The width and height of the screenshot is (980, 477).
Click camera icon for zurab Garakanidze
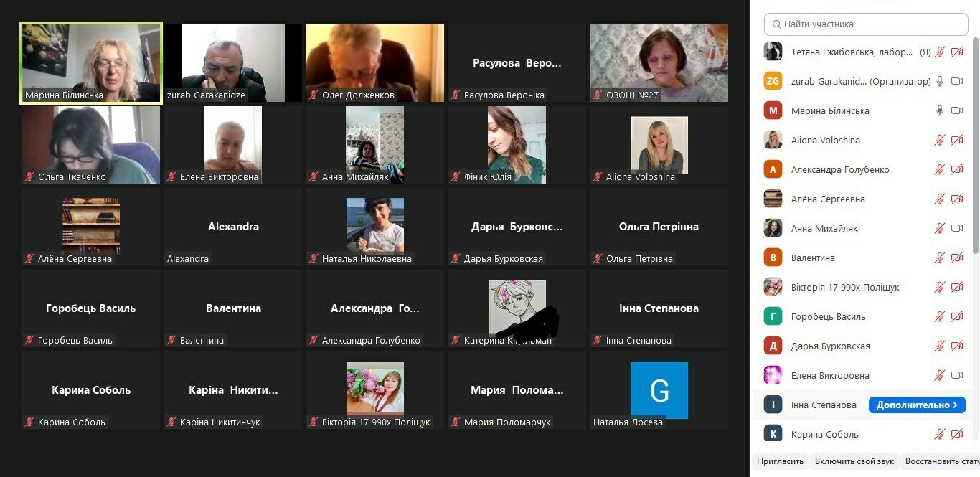tap(957, 81)
